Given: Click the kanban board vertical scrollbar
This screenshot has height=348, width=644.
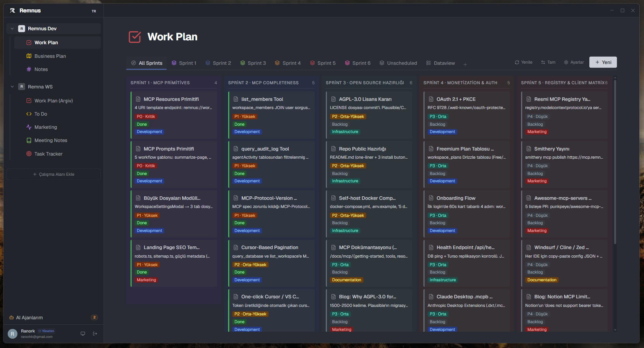Looking at the screenshot, I should tap(615, 162).
